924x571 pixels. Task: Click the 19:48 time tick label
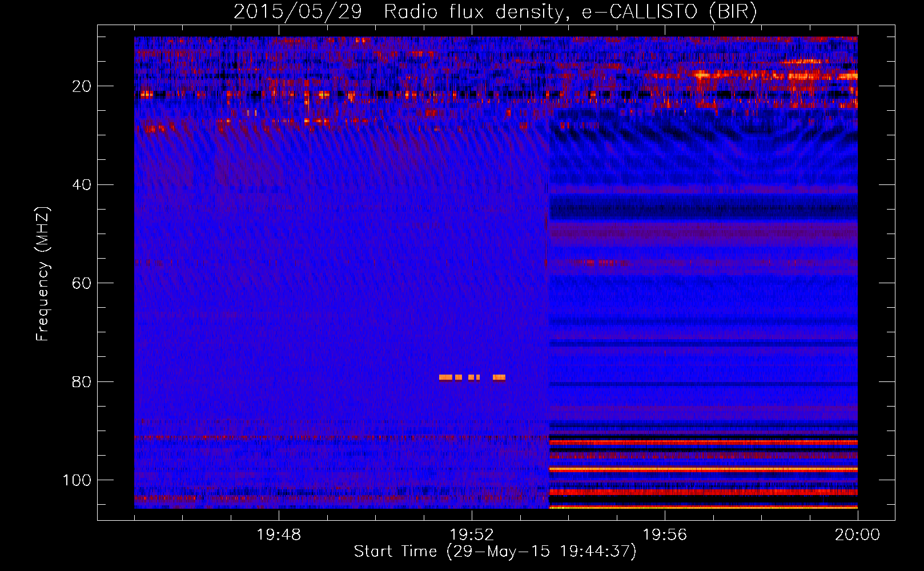click(x=279, y=535)
